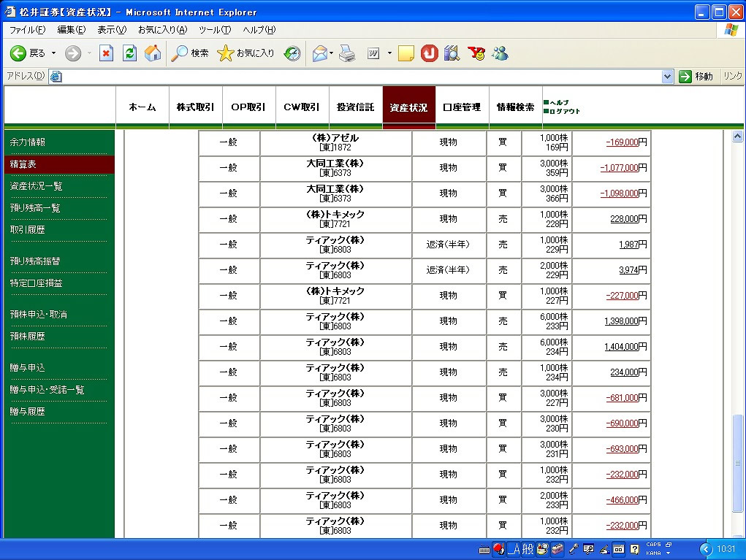Image resolution: width=746 pixels, height=560 pixels.
Task: Open the ツール(T) menu
Action: coord(215,30)
